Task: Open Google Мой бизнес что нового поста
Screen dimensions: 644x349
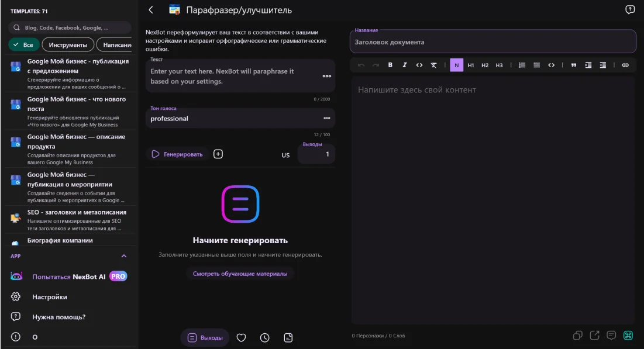Action: [71, 111]
